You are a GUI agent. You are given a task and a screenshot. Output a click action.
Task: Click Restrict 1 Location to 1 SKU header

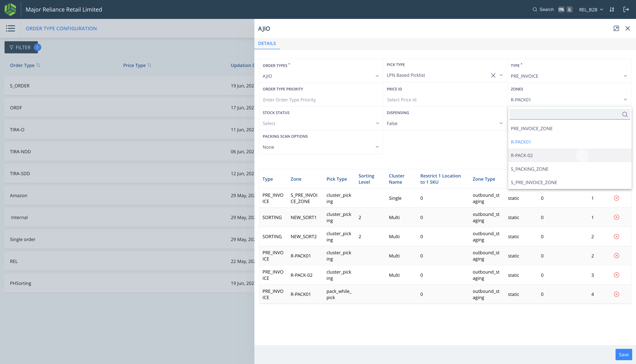coord(440,179)
